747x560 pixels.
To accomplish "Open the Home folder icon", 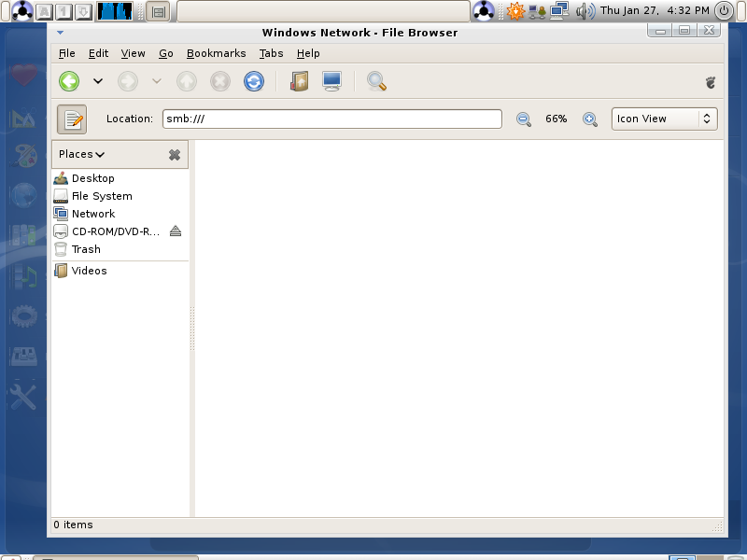I will 300,81.
